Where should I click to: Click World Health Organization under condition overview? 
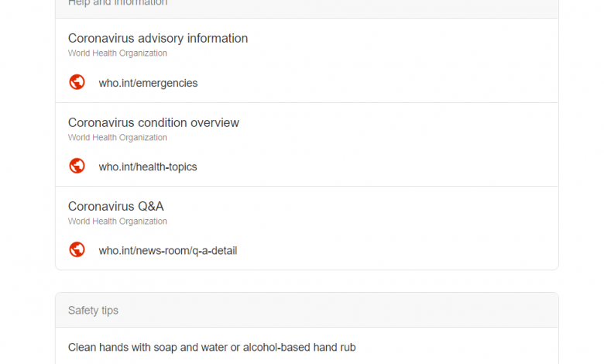pos(118,138)
